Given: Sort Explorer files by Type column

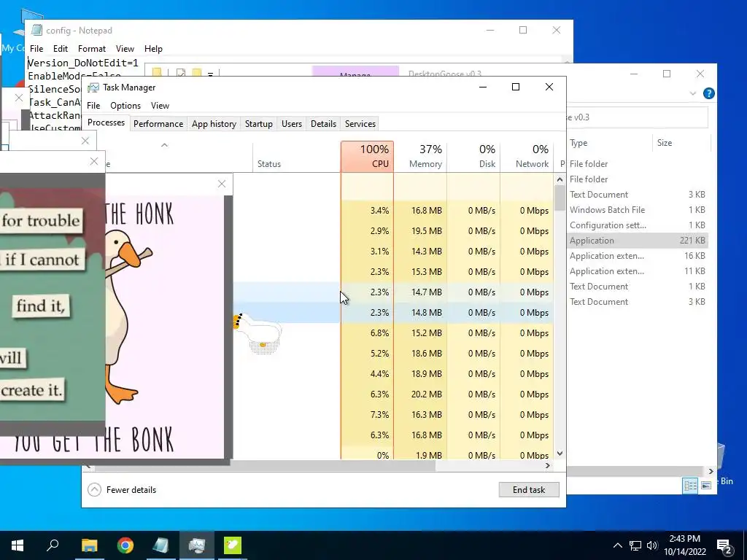Looking at the screenshot, I should tap(609, 143).
